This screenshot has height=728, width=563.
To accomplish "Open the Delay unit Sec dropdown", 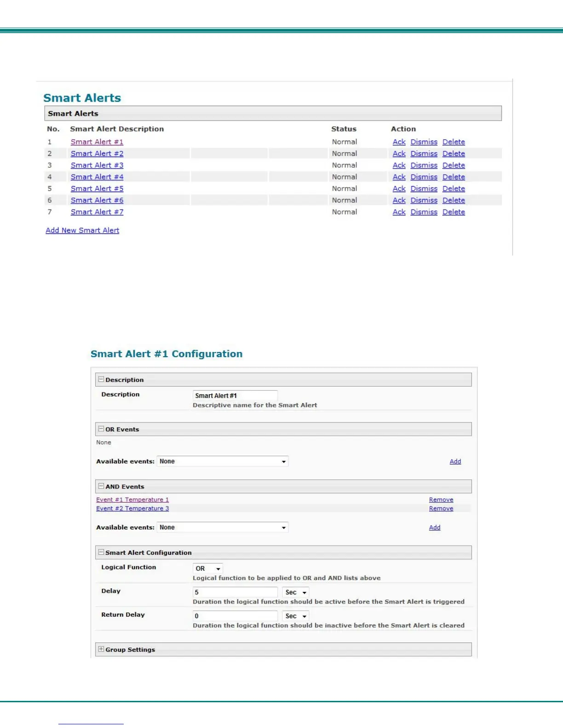I will pos(295,592).
